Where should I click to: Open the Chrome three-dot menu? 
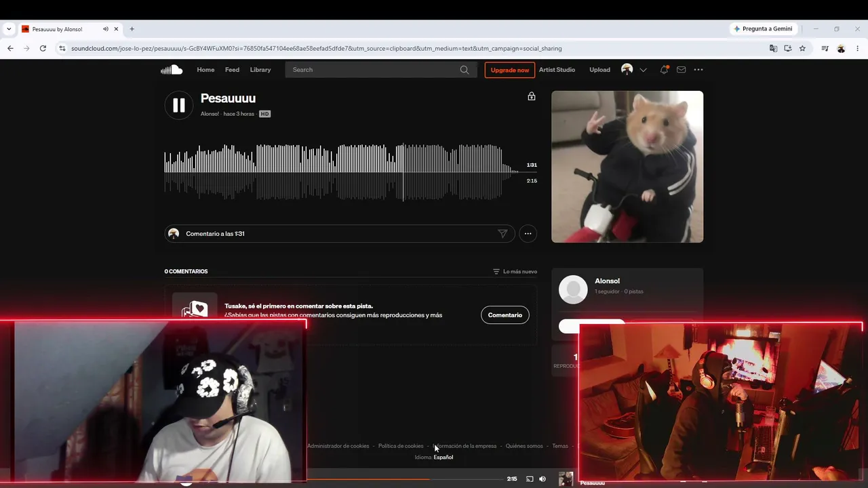tap(857, 48)
